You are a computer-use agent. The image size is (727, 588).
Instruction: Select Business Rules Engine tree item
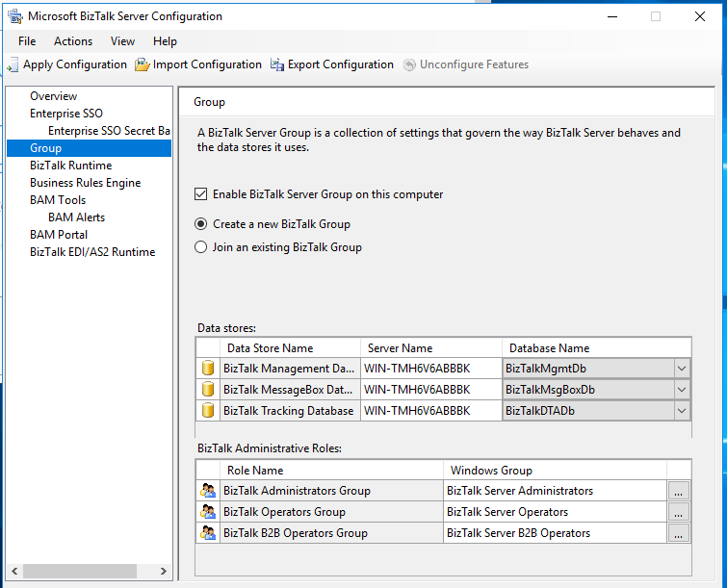pyautogui.click(x=85, y=183)
